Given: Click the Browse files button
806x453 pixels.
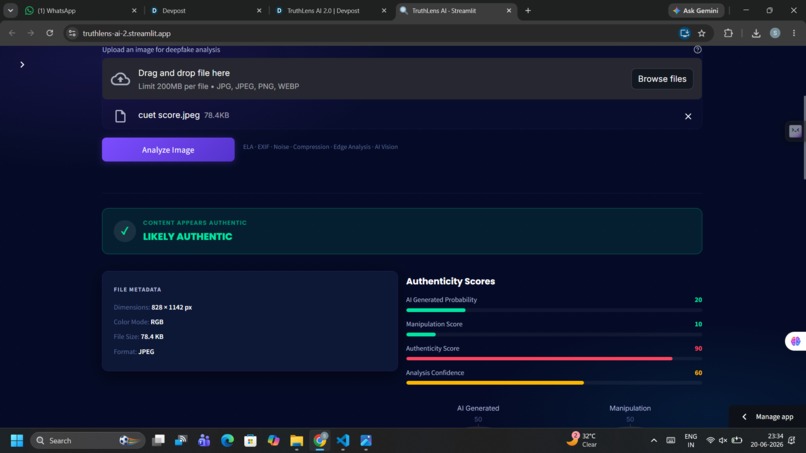Looking at the screenshot, I should [662, 79].
